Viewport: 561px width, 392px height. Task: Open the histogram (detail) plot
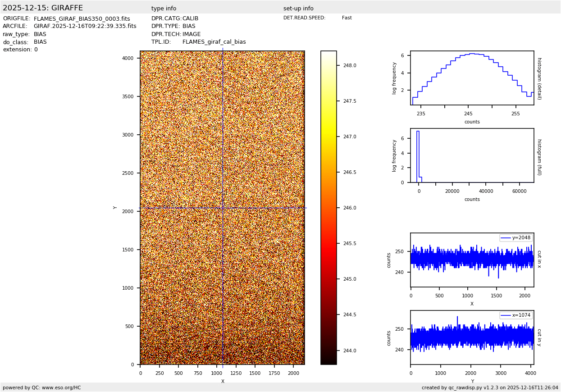472,78
